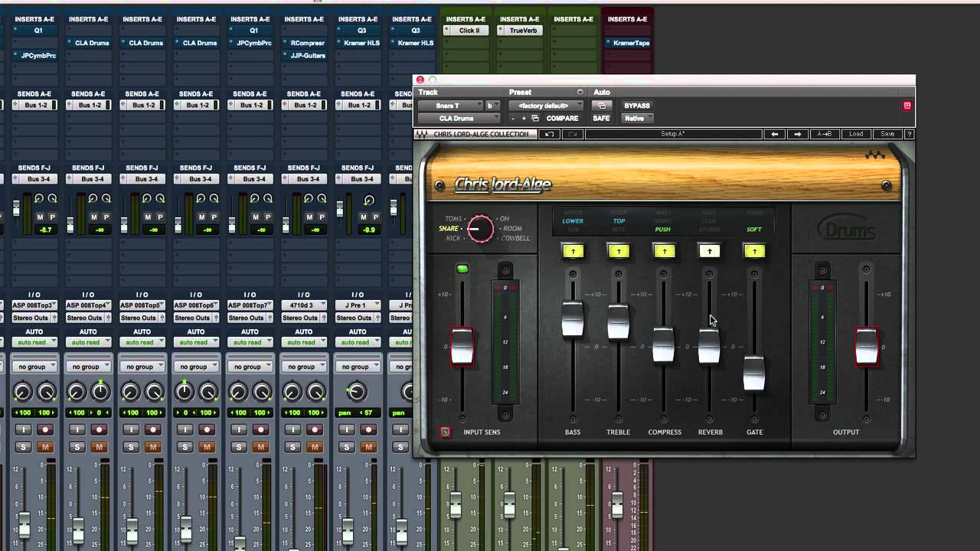This screenshot has width=980, height=551.
Task: Click the Setup A preset name field
Action: (673, 134)
